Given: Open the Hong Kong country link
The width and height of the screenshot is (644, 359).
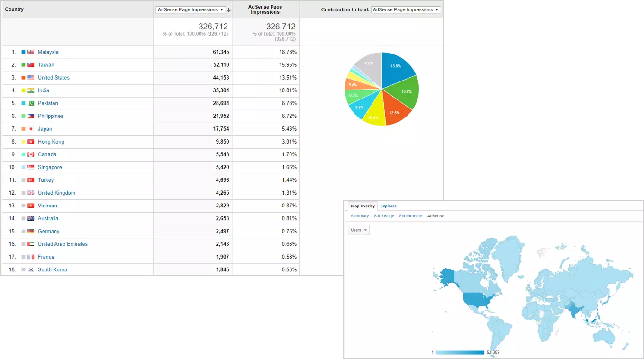Looking at the screenshot, I should click(51, 142).
